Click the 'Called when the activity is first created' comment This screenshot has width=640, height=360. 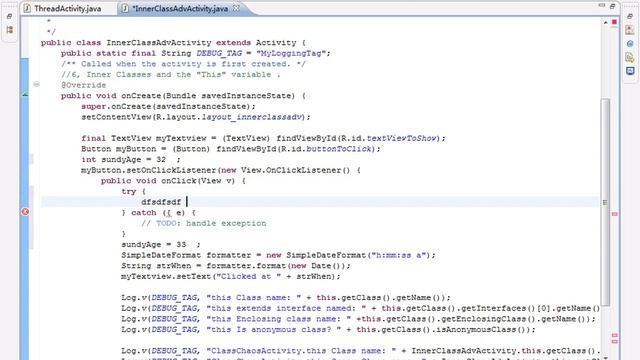183,64
